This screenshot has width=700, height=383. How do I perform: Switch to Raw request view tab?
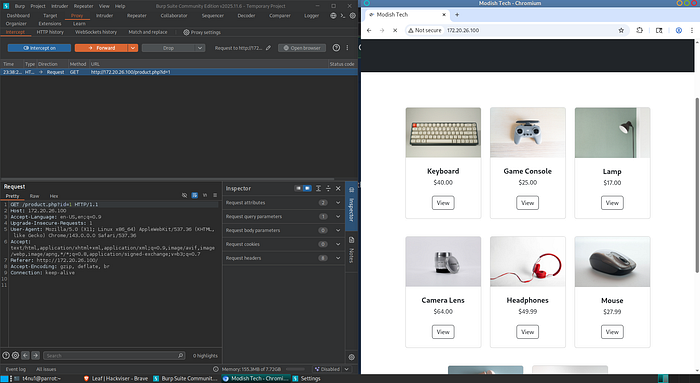point(34,196)
